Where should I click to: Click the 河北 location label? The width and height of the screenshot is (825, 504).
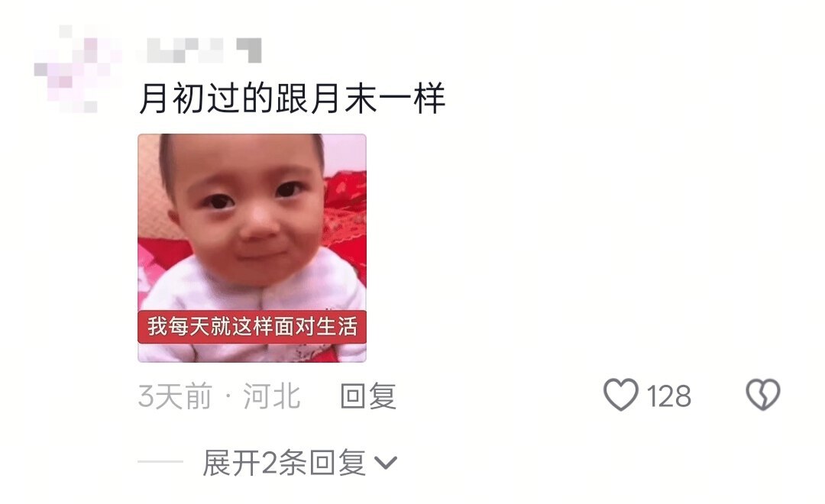tap(271, 396)
